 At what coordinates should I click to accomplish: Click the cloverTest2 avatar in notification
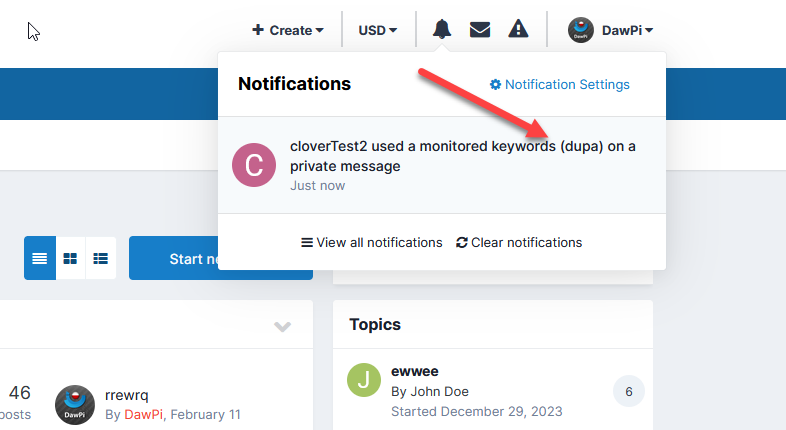252,165
